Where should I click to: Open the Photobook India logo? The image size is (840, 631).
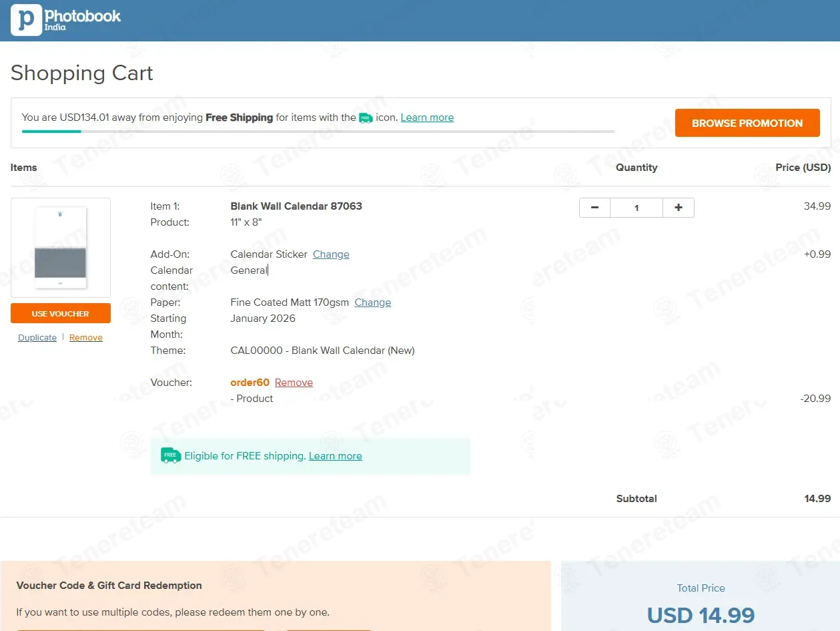[66, 20]
